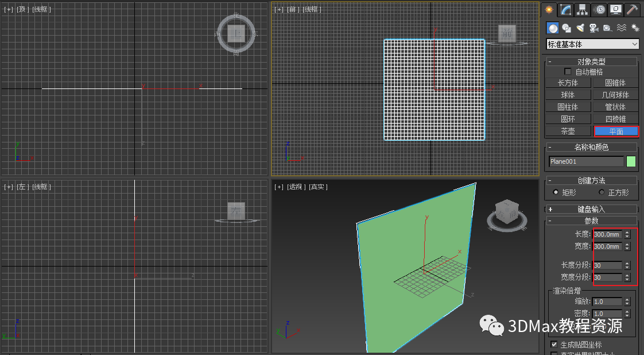Open the Motion command panel tab

pyautogui.click(x=599, y=9)
